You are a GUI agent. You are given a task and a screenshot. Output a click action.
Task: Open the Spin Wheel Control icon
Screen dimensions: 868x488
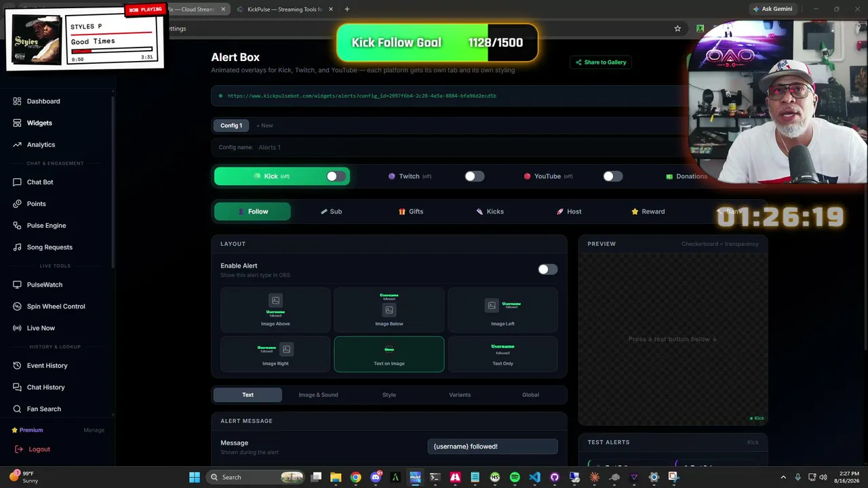pos(17,306)
